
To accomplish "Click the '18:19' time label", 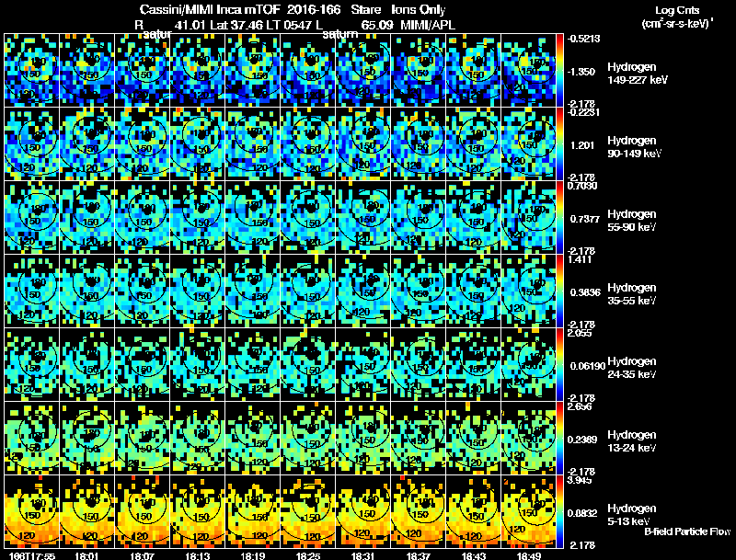I will pos(253,556).
